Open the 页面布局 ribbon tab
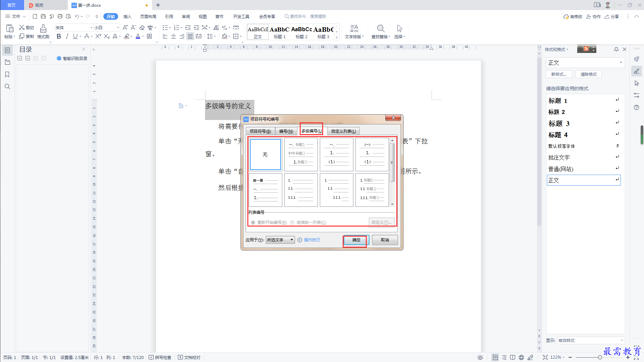The height and width of the screenshot is (362, 644). [148, 16]
